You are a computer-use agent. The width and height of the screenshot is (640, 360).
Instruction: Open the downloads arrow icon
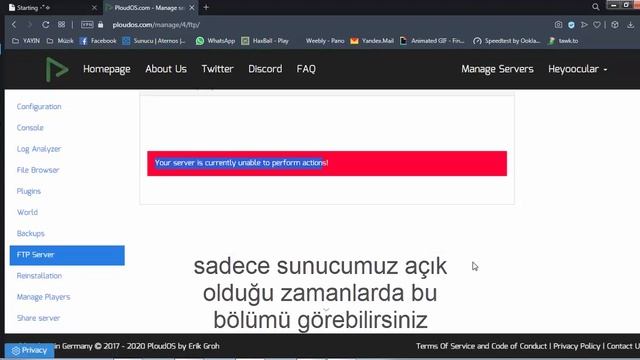click(x=631, y=25)
